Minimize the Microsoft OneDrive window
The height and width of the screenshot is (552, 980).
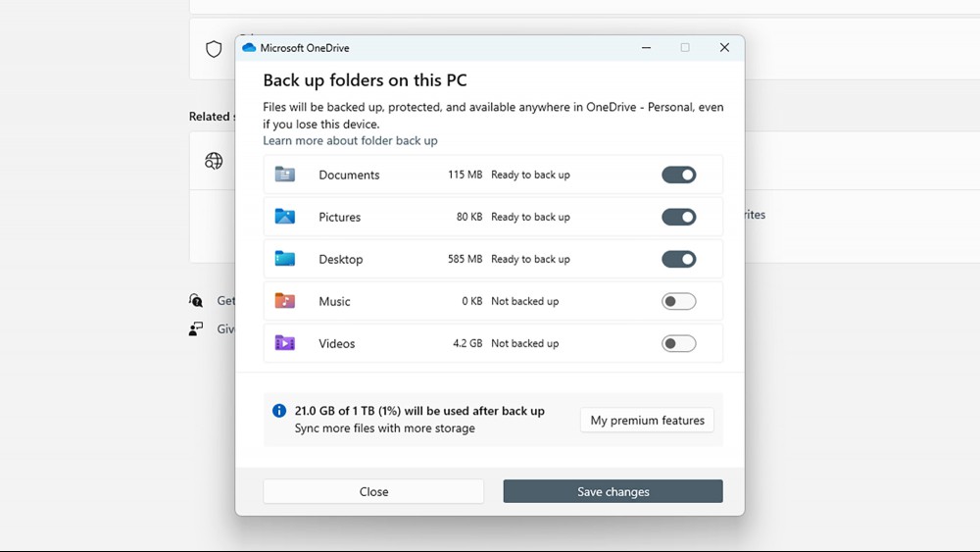pyautogui.click(x=646, y=47)
